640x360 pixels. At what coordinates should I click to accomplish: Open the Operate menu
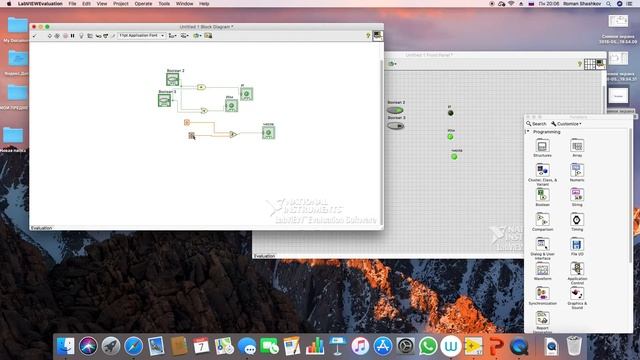tap(143, 4)
